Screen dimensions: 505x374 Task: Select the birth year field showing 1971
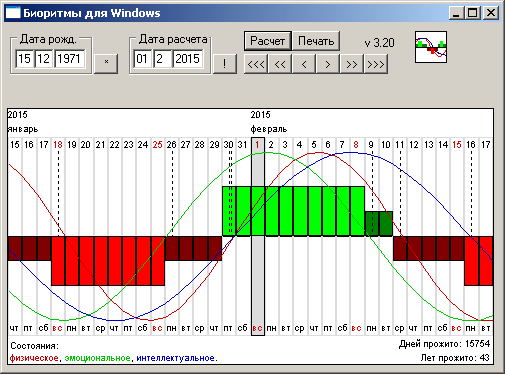pos(69,59)
